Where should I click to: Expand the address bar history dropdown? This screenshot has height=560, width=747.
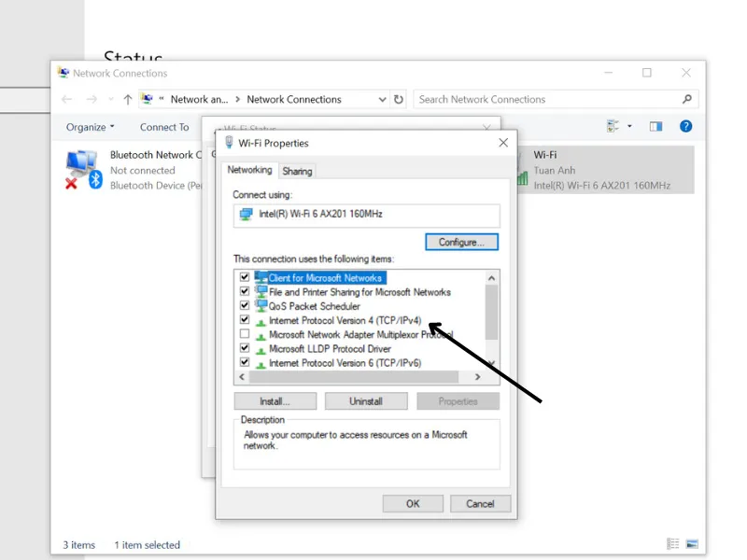(x=382, y=100)
